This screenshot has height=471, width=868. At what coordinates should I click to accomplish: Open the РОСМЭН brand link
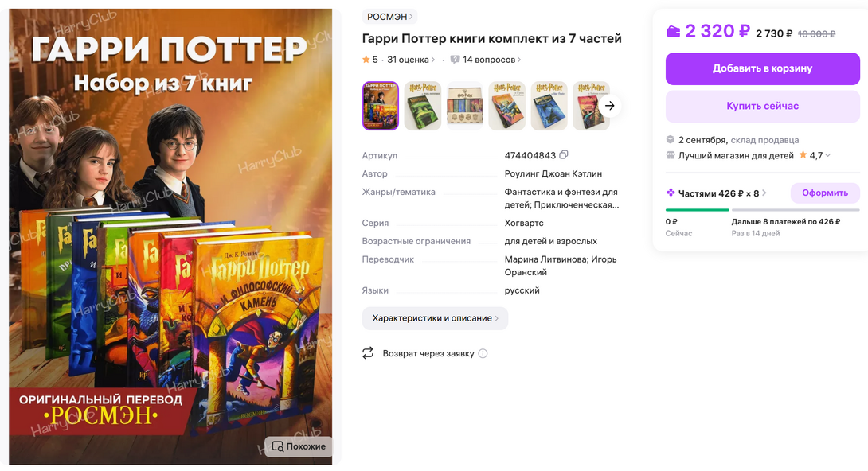click(x=389, y=17)
